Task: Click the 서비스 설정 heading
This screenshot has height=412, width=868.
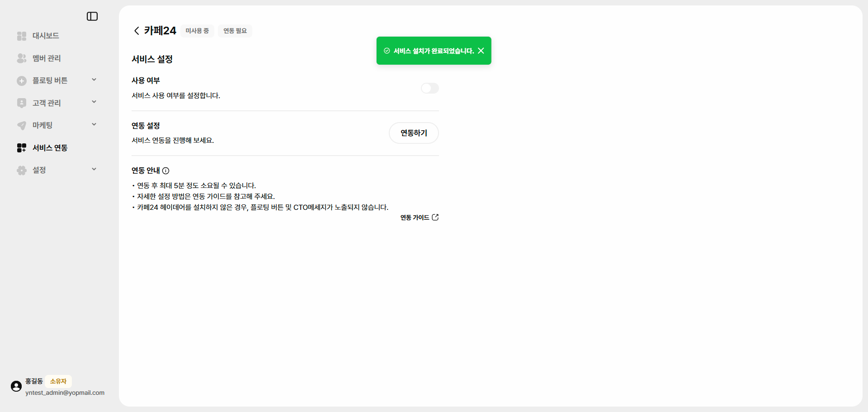Action: point(152,59)
